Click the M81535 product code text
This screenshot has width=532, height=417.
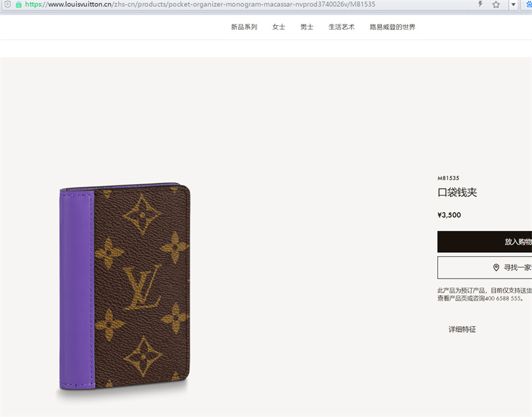point(448,178)
